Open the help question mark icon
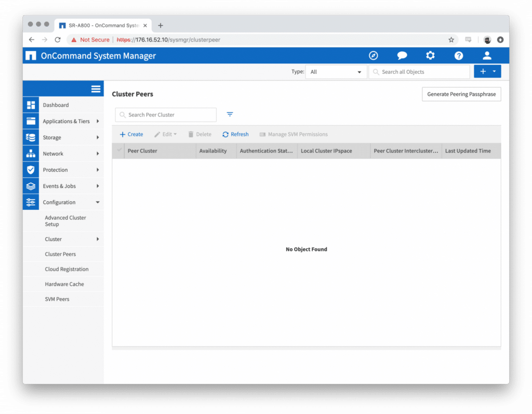 [459, 56]
